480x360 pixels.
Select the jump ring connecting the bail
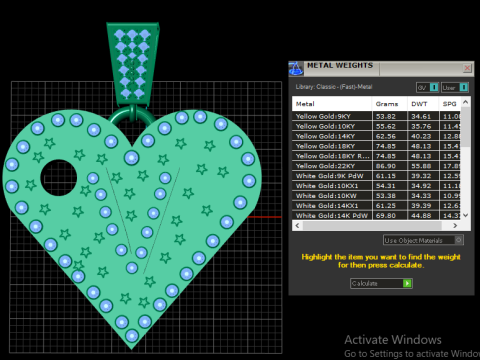(132, 116)
